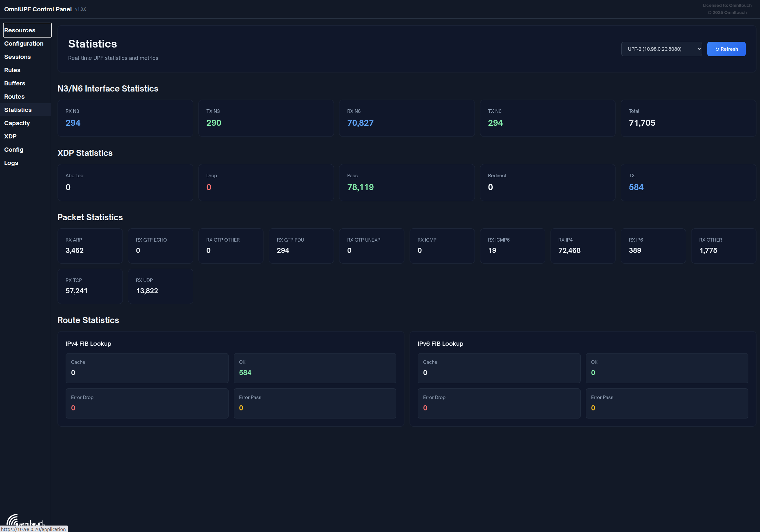Select the Statistics sidebar item

click(x=26, y=110)
